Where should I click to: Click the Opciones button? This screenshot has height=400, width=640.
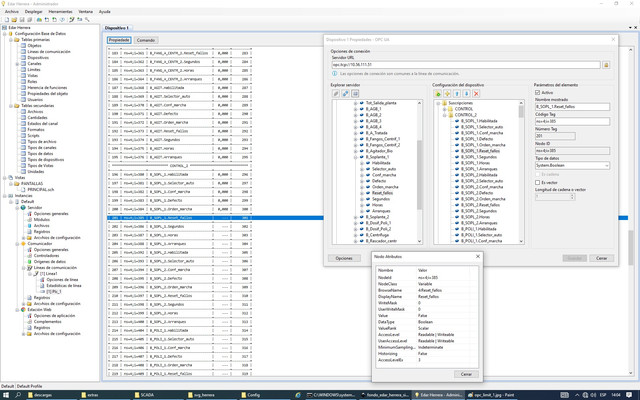click(344, 258)
